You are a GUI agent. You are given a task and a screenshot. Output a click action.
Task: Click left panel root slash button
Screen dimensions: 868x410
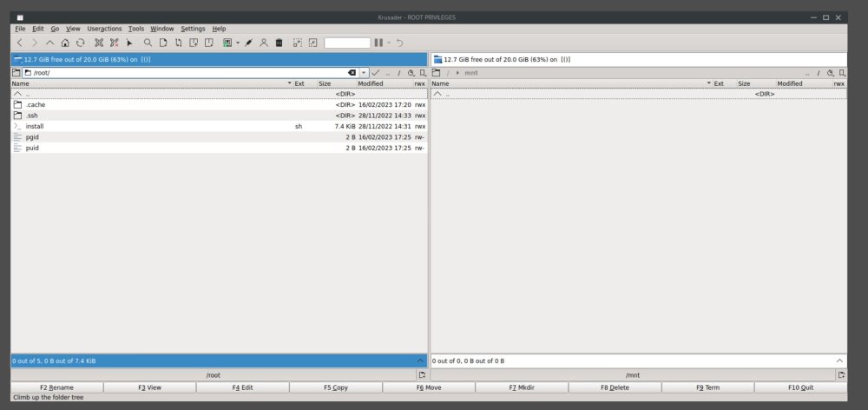tap(398, 73)
